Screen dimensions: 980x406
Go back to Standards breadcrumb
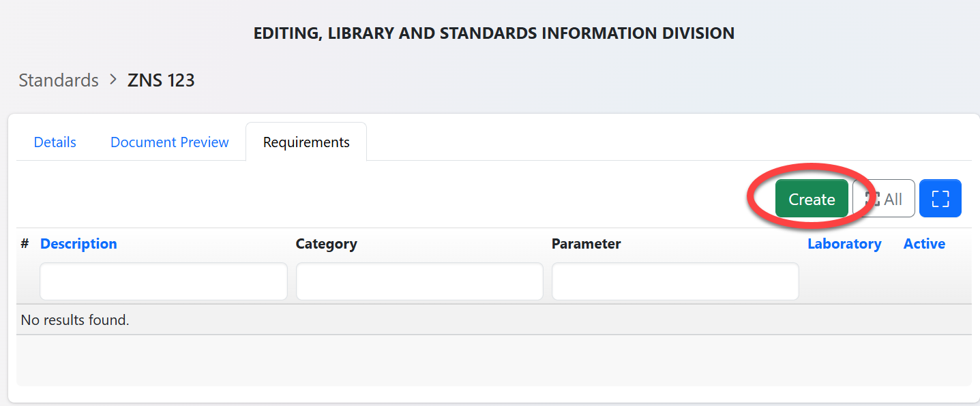(59, 80)
